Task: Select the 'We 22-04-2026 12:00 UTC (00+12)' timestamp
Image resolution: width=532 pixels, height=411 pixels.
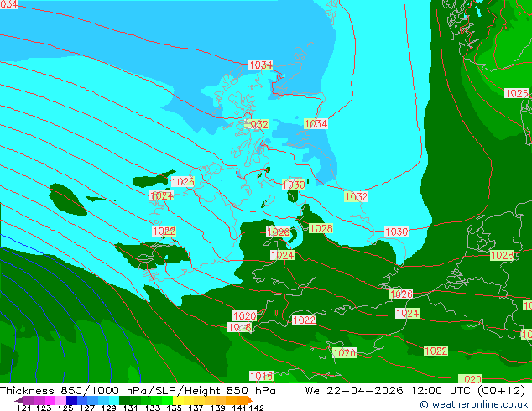Action: (415, 391)
